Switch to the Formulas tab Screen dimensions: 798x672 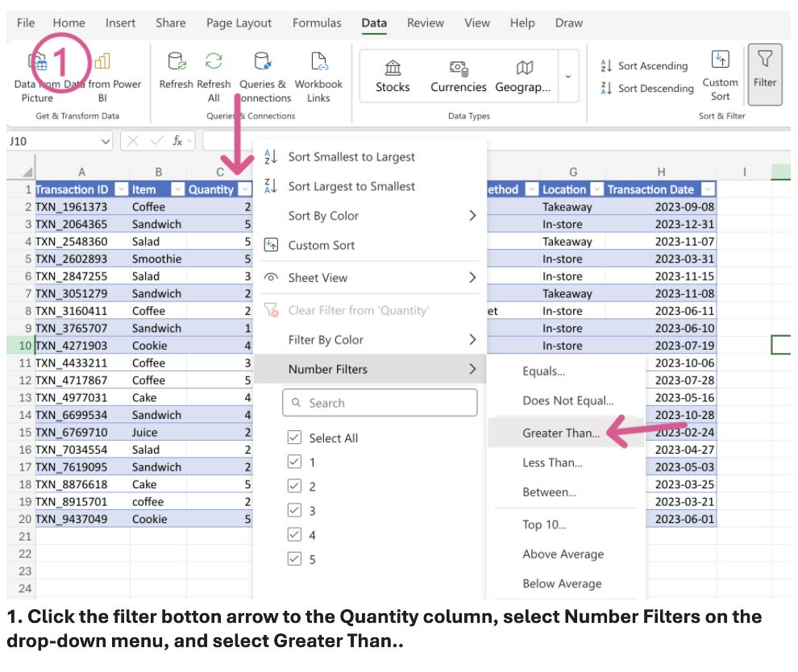317,23
